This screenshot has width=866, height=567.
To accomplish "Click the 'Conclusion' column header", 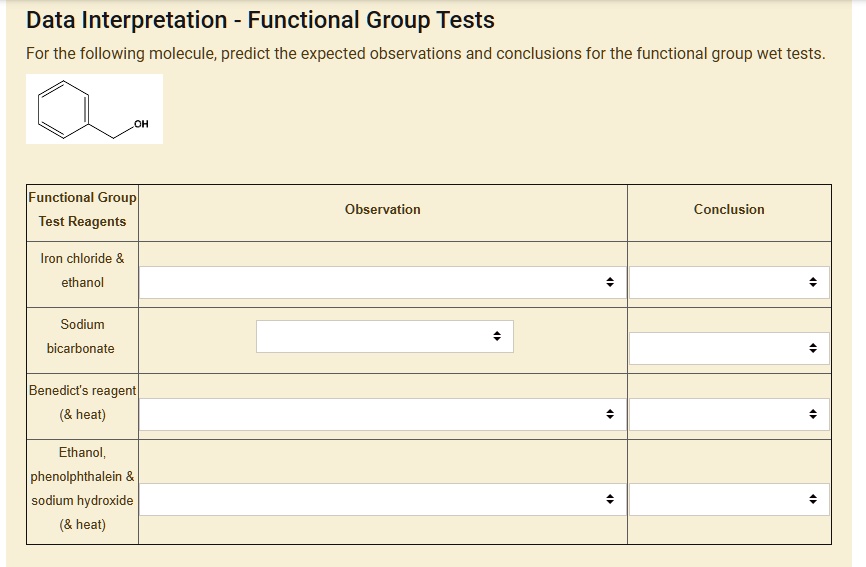I will click(x=729, y=209).
